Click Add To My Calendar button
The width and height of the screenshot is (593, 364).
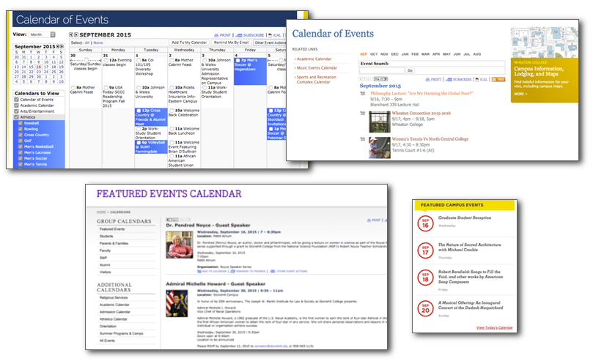[189, 42]
